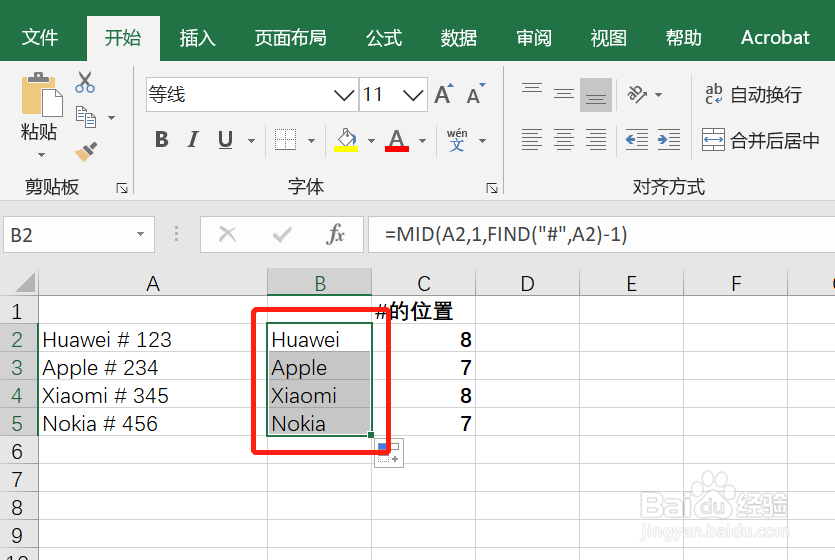Click the Auto Fill Options icon
Viewport: 835px width, 560px height.
389,453
